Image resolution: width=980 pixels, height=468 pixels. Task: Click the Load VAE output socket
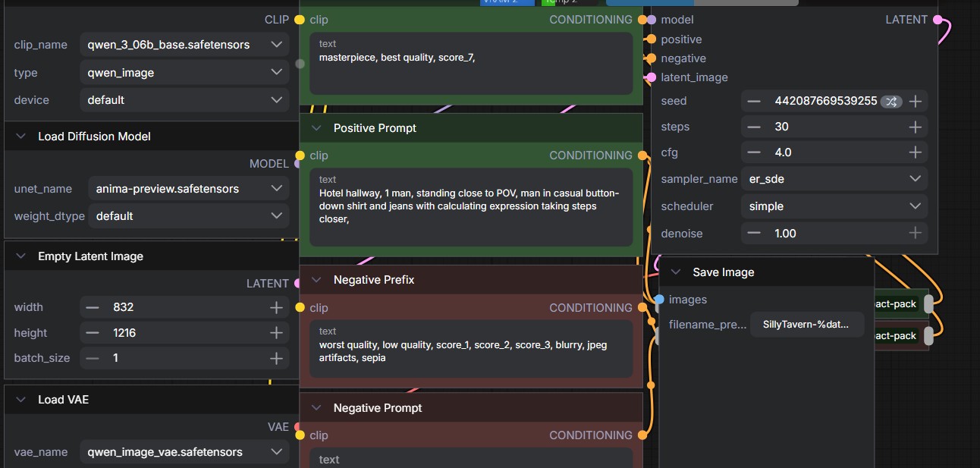[x=297, y=427]
